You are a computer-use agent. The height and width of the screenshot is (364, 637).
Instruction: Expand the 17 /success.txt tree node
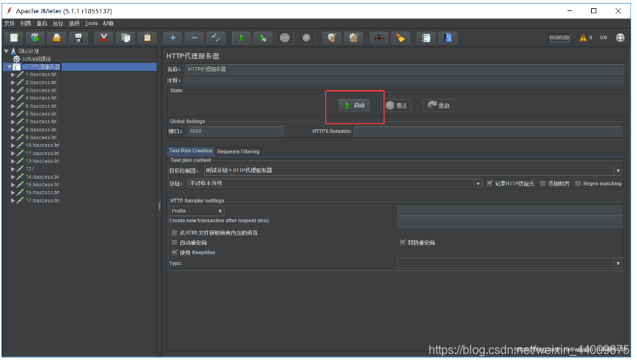13,201
